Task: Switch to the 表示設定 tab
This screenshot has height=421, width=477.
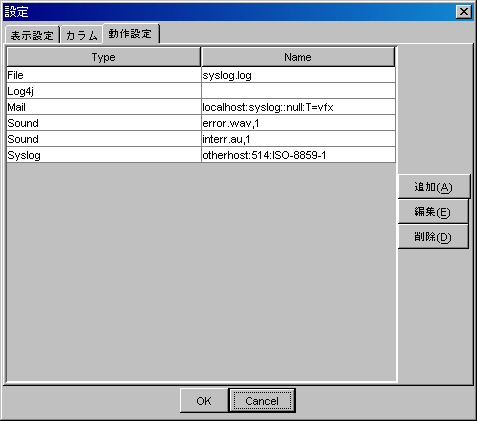Action: (32, 35)
